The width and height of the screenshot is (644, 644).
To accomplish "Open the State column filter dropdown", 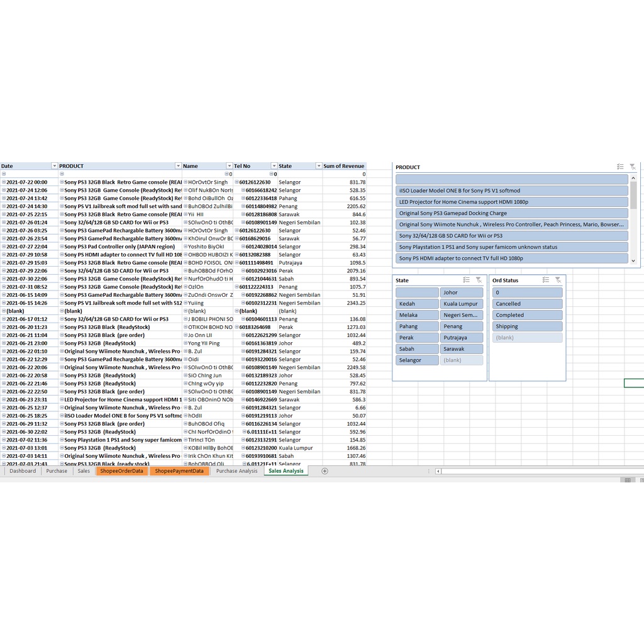I will [318, 166].
